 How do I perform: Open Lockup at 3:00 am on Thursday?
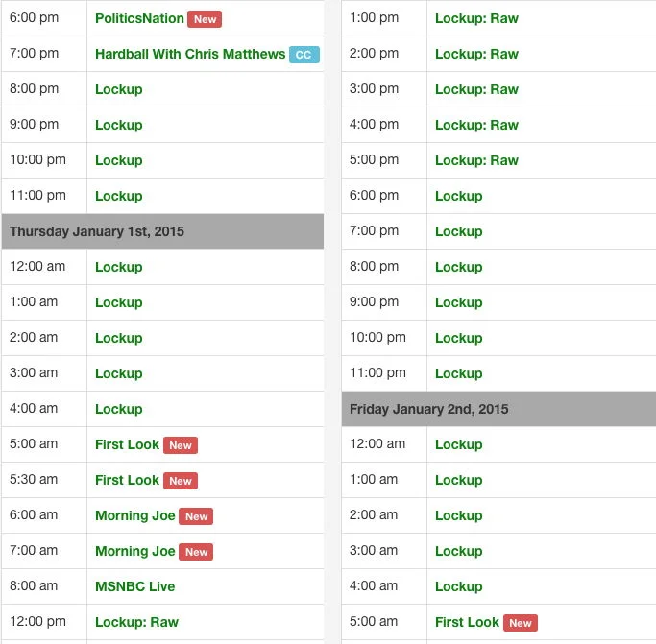click(119, 374)
